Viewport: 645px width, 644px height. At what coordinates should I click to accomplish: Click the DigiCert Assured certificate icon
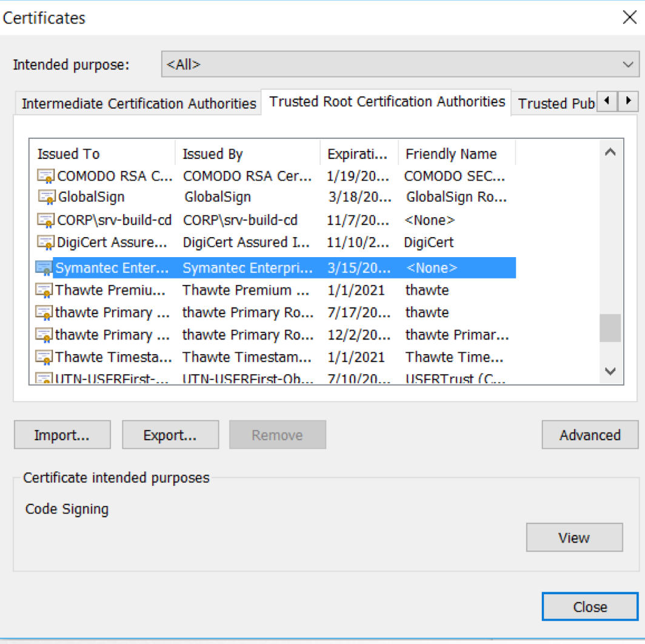click(45, 243)
